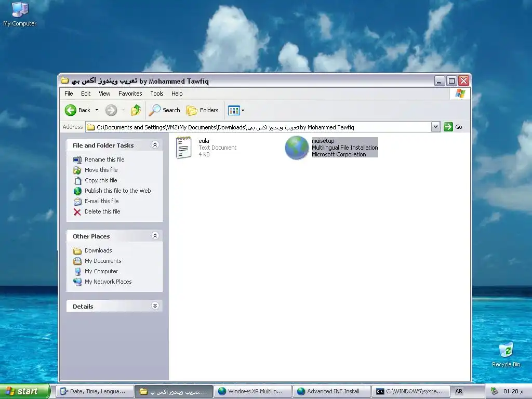Click Rename this file link
This screenshot has height=399, width=532.
click(x=104, y=159)
